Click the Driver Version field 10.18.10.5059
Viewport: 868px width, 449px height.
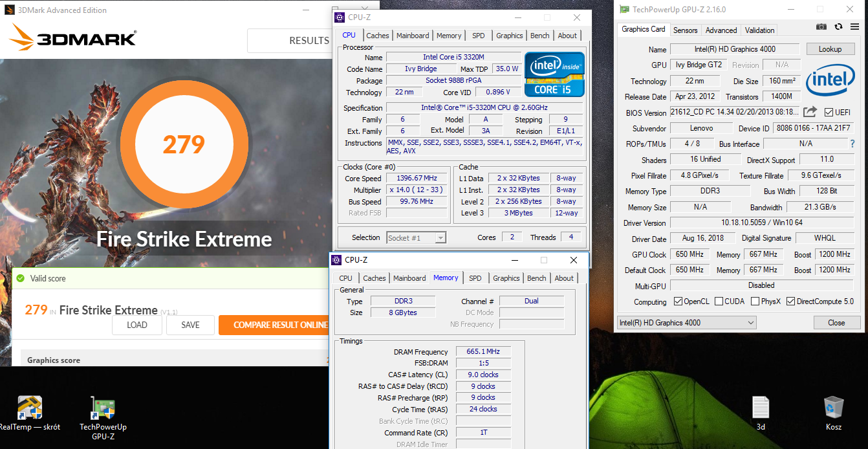point(761,223)
